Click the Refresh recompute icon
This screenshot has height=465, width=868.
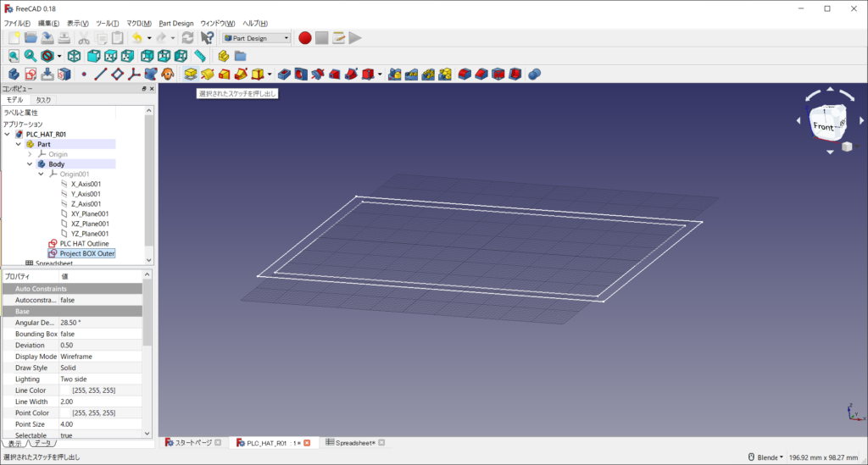[x=187, y=37]
